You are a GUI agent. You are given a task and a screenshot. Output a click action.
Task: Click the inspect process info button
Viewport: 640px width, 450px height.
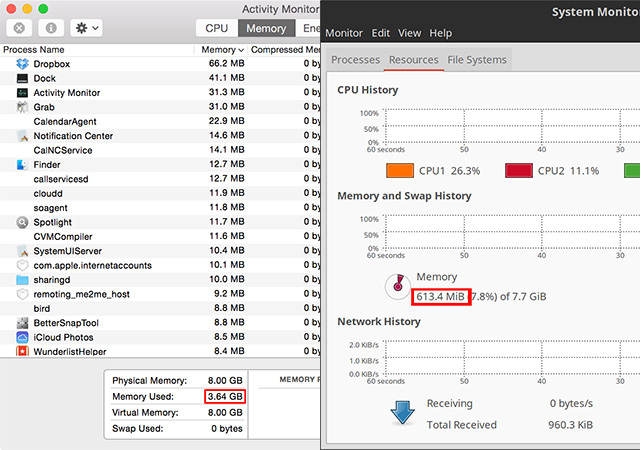(51, 28)
